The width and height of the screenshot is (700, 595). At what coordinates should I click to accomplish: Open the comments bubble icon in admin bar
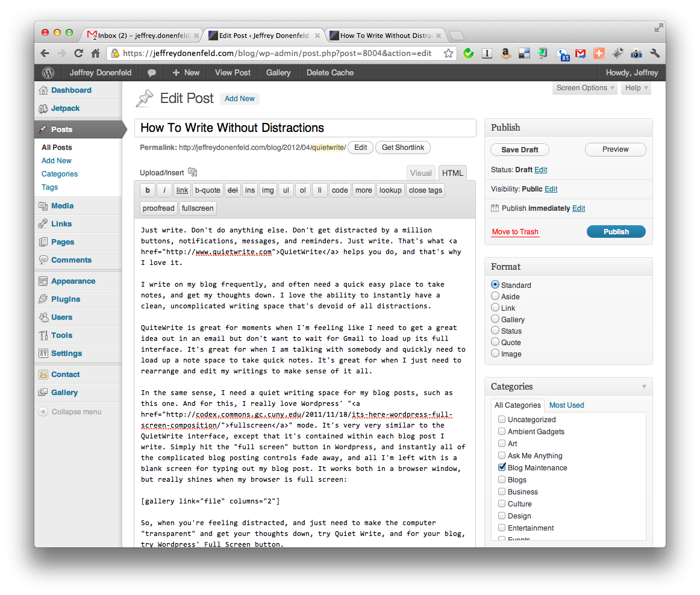(152, 73)
